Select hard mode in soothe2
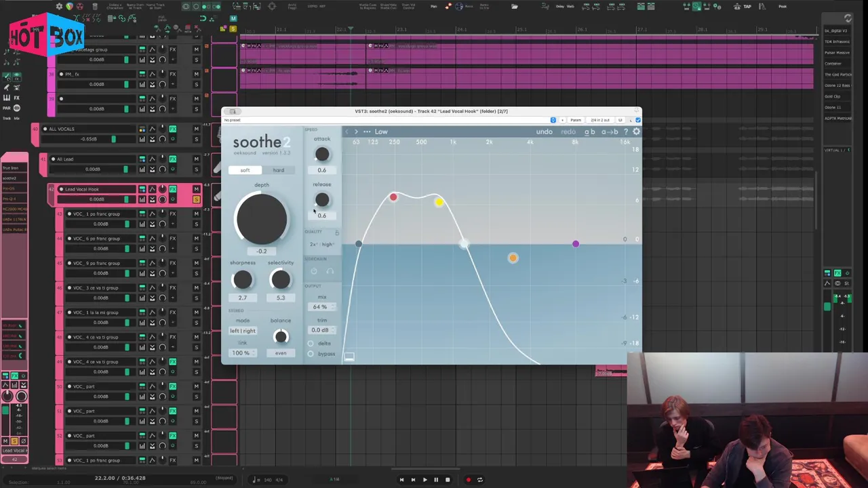The image size is (868, 488). pyautogui.click(x=278, y=170)
